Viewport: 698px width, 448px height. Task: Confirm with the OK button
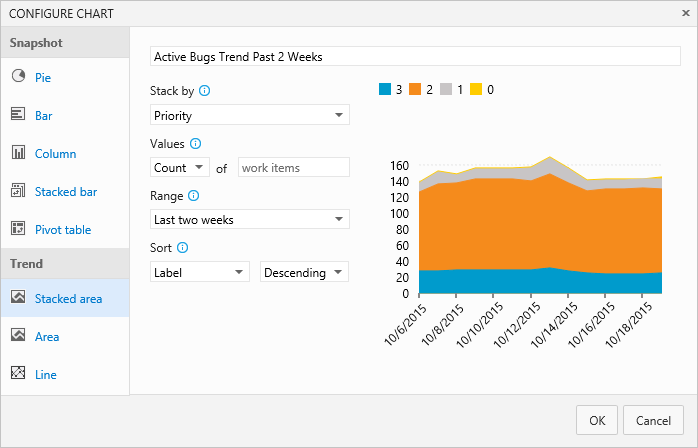click(597, 420)
